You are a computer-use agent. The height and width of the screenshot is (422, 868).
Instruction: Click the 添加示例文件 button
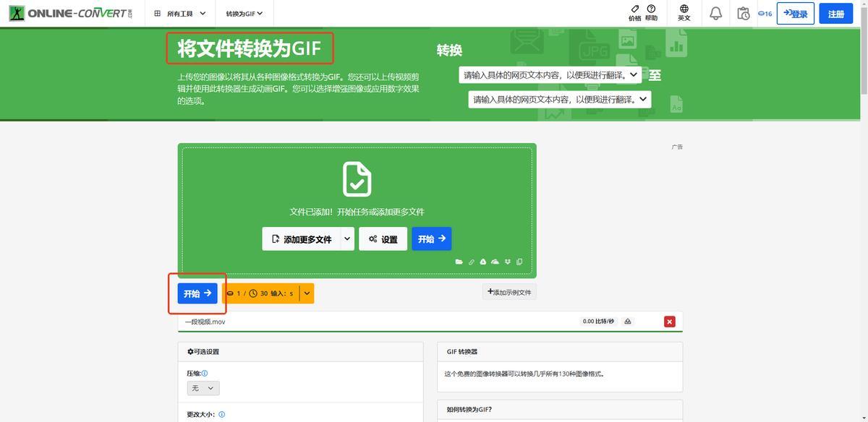coord(509,292)
